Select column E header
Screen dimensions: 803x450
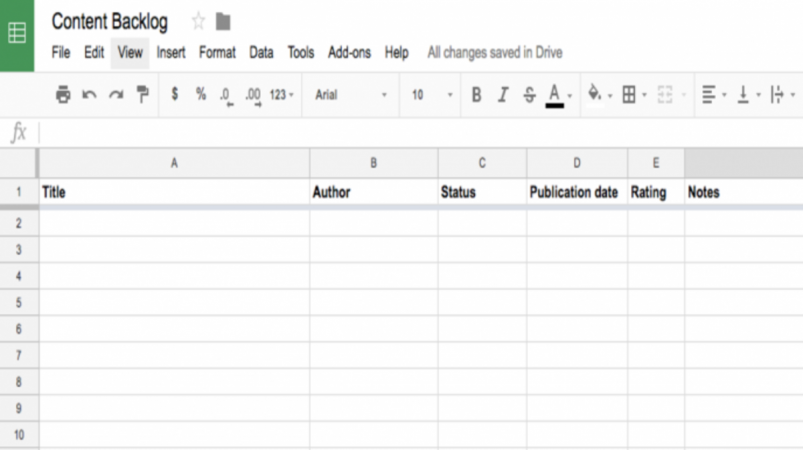[x=656, y=163]
